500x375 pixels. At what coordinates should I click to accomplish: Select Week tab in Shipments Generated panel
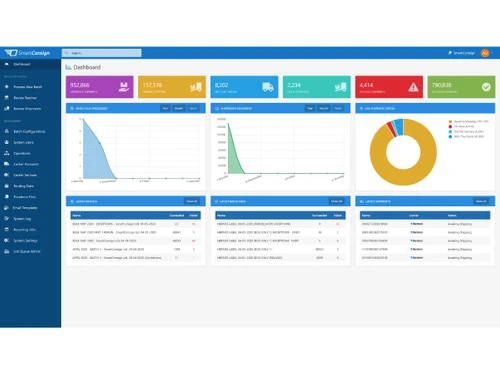click(338, 108)
